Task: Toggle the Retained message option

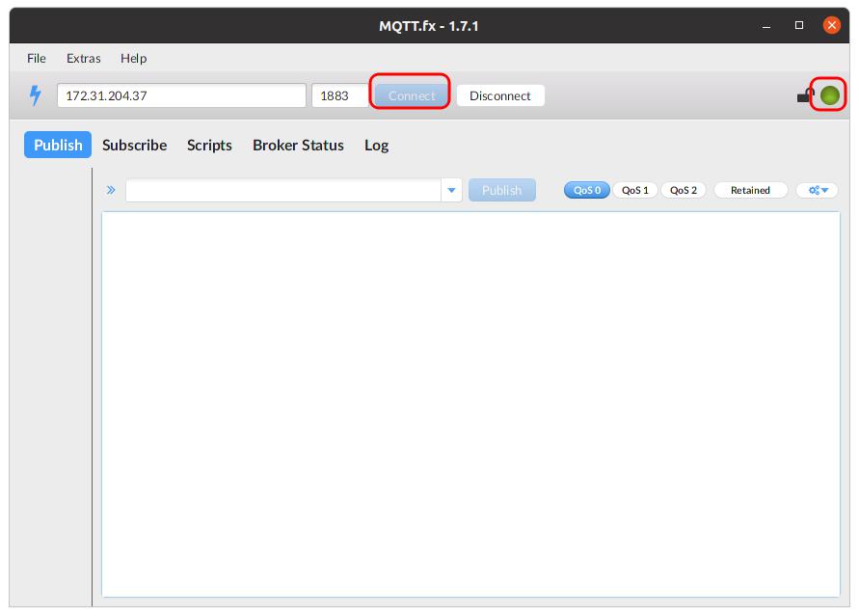Action: click(750, 190)
